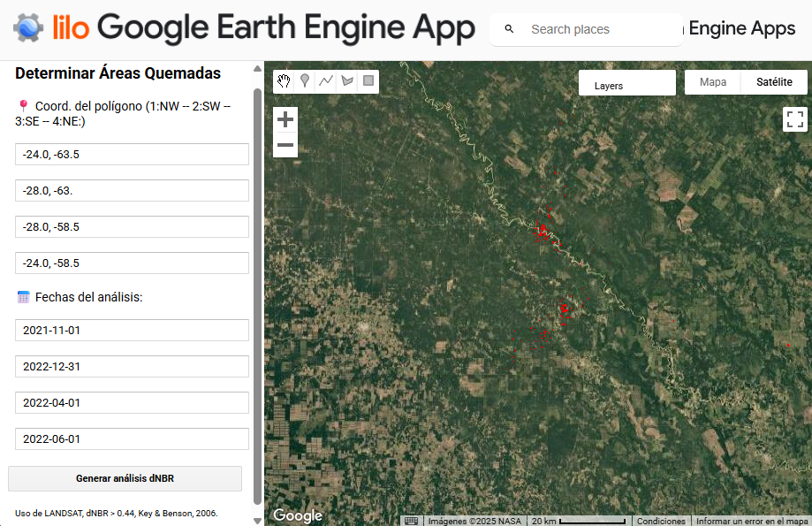Click the Fechas del análisis label
The height and width of the screenshot is (526, 812).
click(x=88, y=297)
